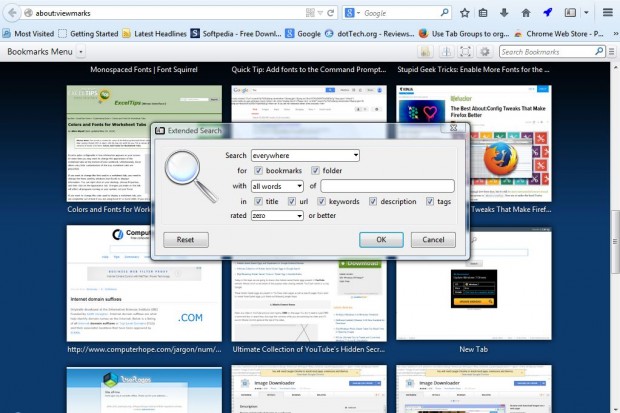620x413 pixels.
Task: Click the bookmarks list icon beside star
Action: pyautogui.click(x=483, y=13)
